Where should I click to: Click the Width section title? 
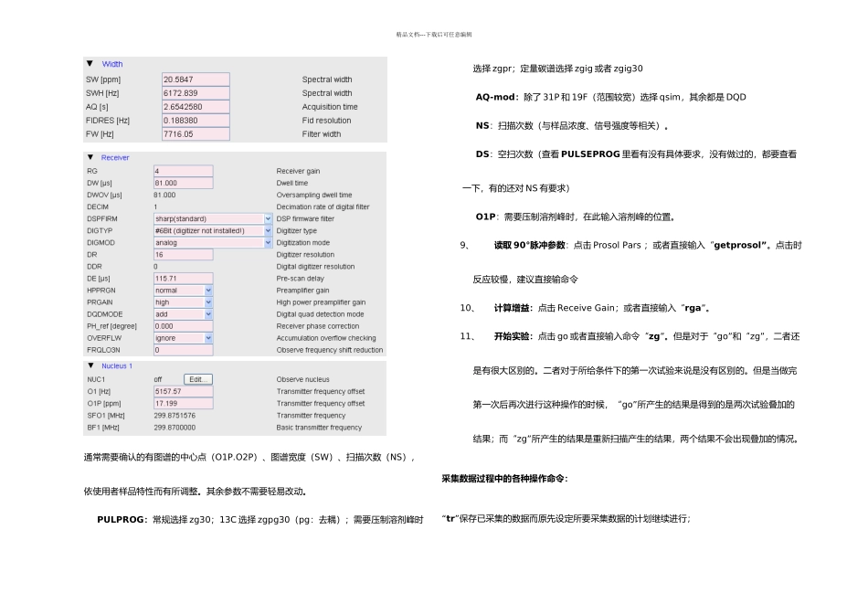click(x=112, y=64)
